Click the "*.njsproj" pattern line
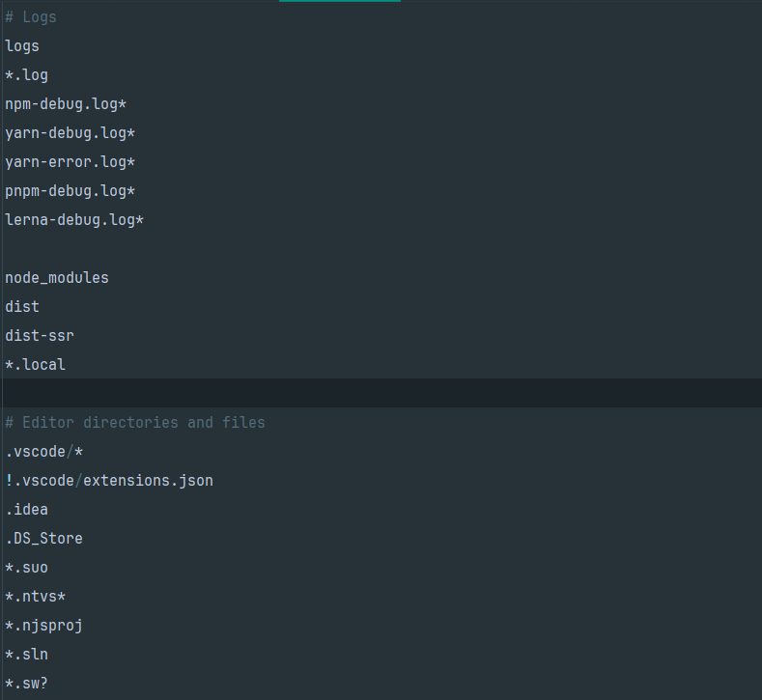This screenshot has width=762, height=700. coord(43,626)
